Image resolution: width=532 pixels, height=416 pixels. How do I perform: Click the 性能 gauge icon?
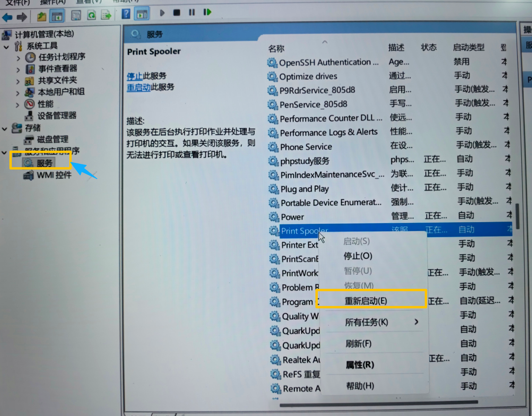[x=29, y=104]
